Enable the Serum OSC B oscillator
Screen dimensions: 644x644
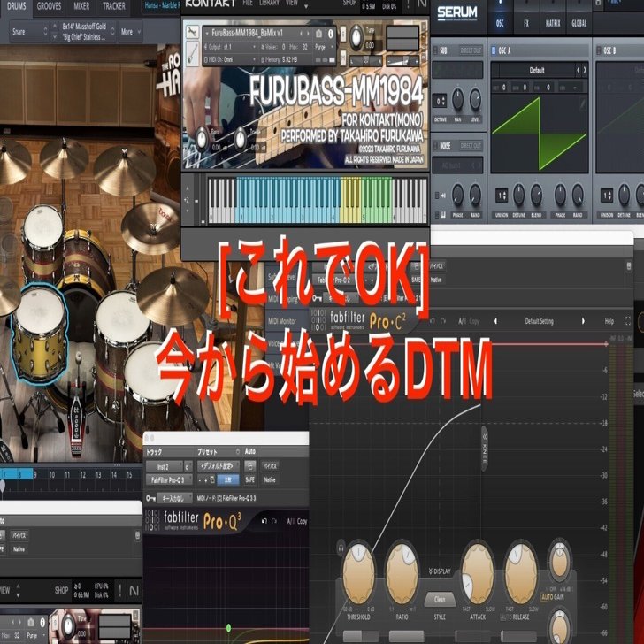point(599,50)
